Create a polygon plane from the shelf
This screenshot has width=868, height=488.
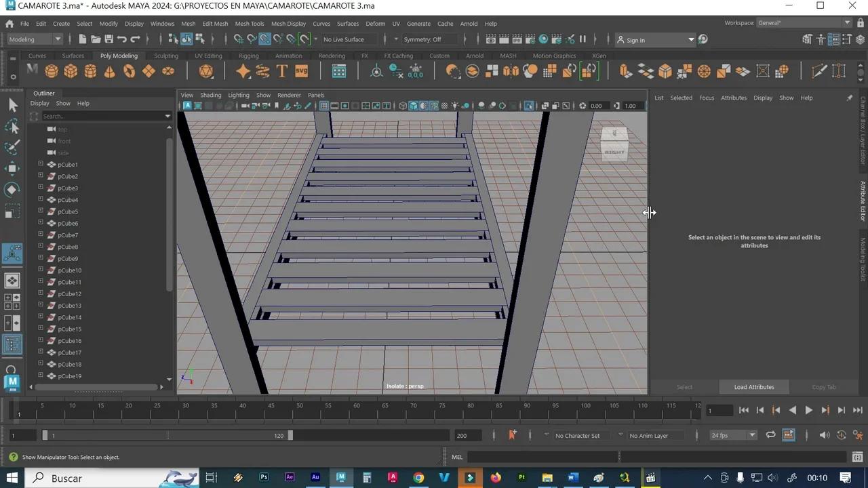tap(149, 70)
